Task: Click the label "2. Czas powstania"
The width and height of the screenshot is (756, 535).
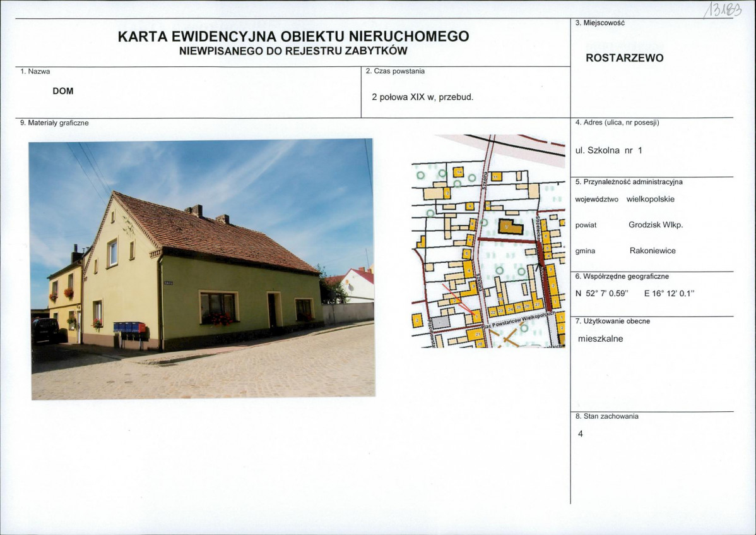Action: [396, 71]
